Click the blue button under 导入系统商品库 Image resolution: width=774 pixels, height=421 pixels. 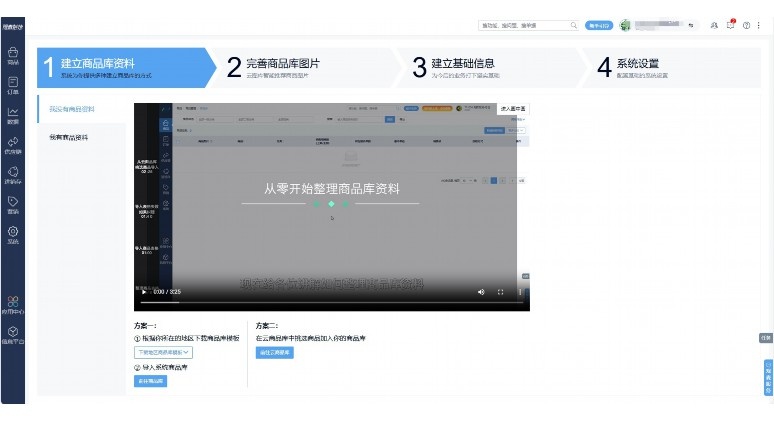click(x=150, y=381)
